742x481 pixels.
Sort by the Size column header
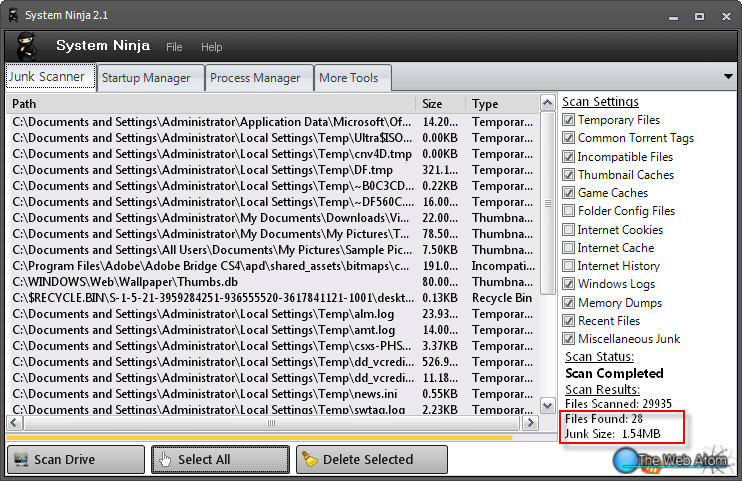(441, 104)
